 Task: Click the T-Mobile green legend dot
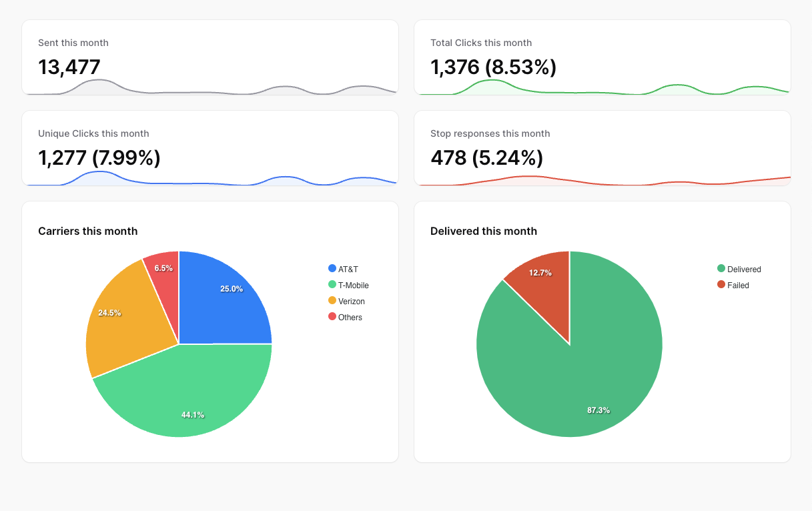click(x=332, y=285)
